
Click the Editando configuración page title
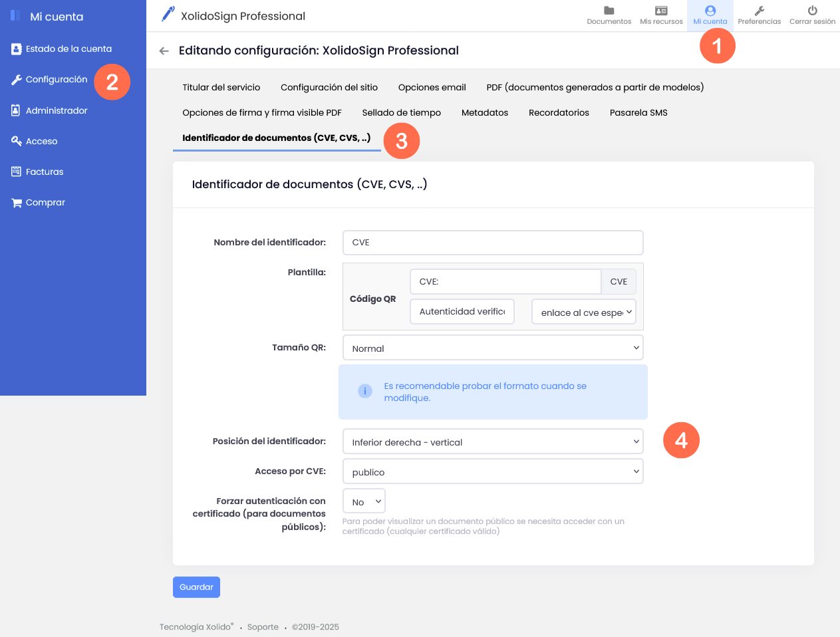pos(319,51)
